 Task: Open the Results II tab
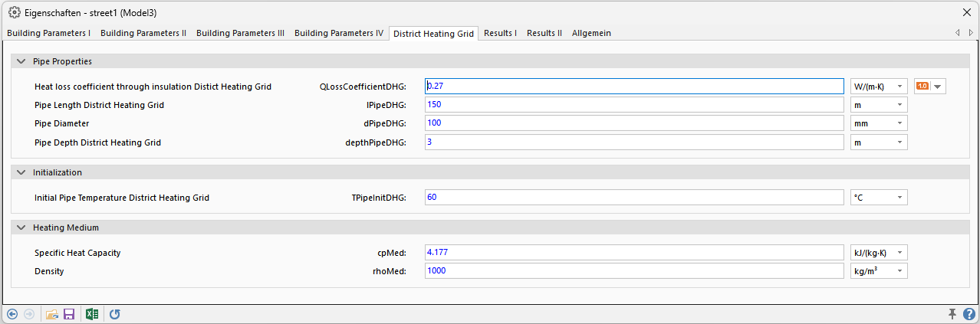[544, 33]
